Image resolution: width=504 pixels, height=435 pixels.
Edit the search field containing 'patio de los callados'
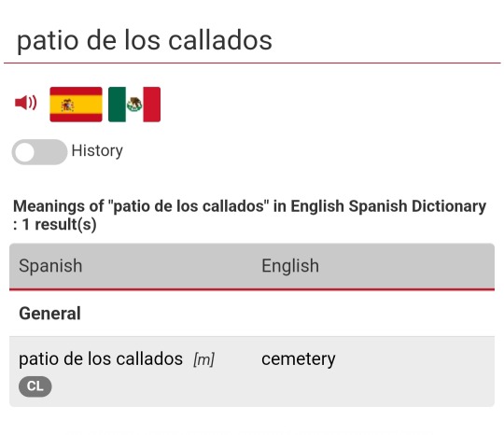tap(252, 41)
